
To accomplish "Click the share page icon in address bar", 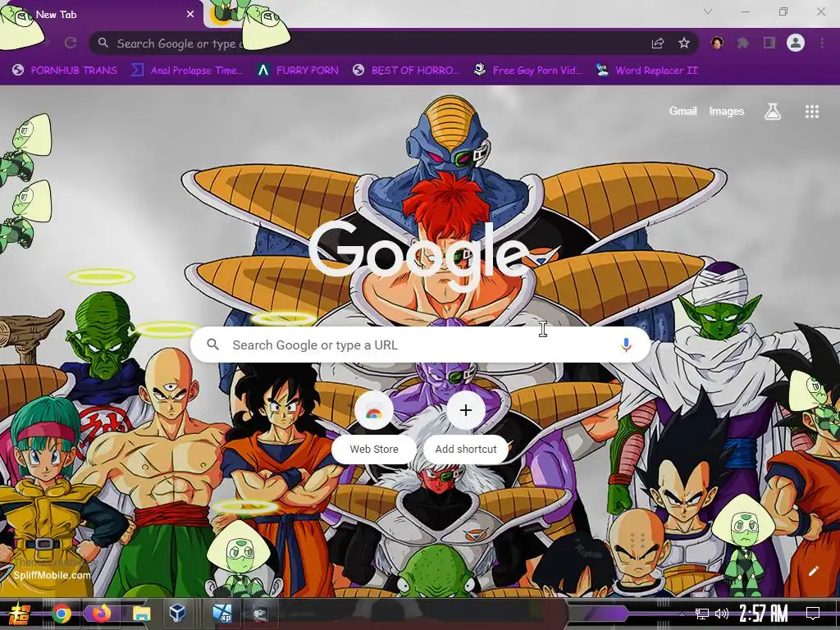I will point(658,43).
